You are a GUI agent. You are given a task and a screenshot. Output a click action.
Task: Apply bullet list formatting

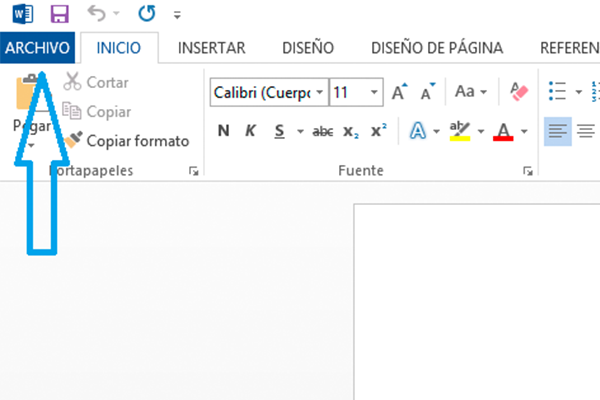click(x=557, y=91)
